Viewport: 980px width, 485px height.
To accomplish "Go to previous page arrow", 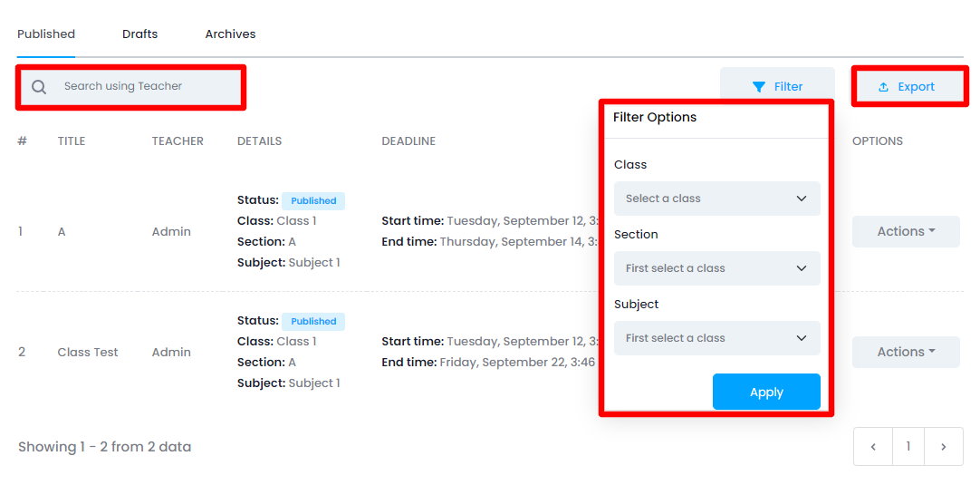I will [873, 447].
